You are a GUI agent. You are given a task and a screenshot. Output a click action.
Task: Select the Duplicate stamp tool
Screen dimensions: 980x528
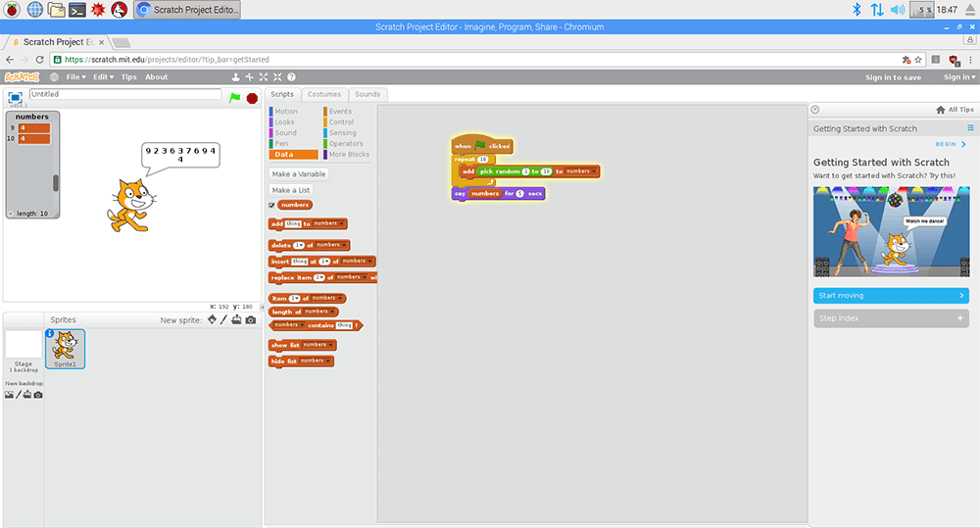235,76
